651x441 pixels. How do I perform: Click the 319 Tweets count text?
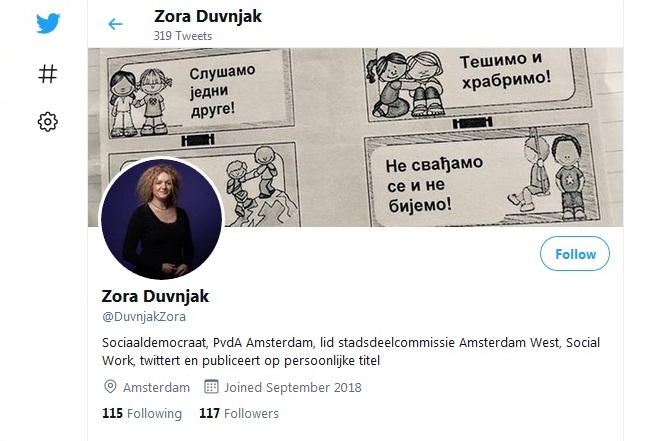(x=183, y=36)
